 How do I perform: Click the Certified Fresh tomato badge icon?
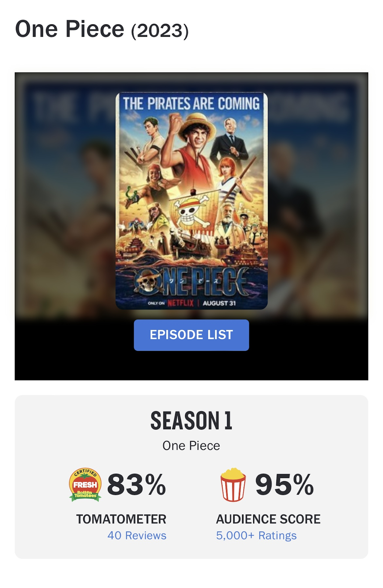click(85, 485)
